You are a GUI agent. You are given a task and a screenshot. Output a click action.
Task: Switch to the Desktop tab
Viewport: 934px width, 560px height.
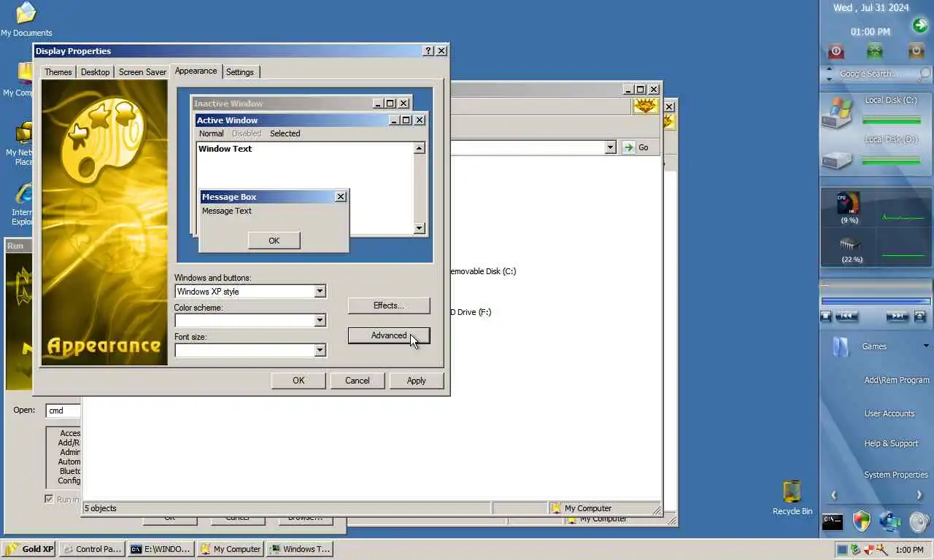point(95,72)
